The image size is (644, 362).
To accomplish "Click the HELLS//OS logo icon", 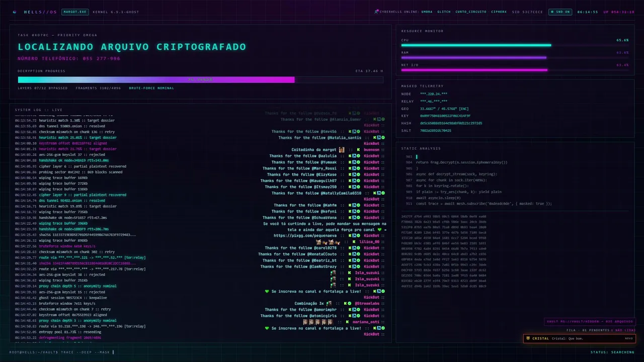I will [14, 12].
